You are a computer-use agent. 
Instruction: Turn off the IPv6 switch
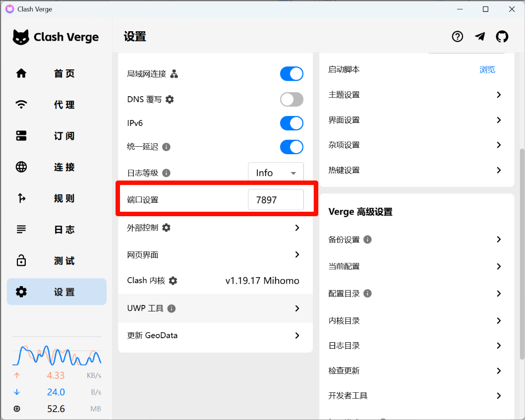(292, 123)
